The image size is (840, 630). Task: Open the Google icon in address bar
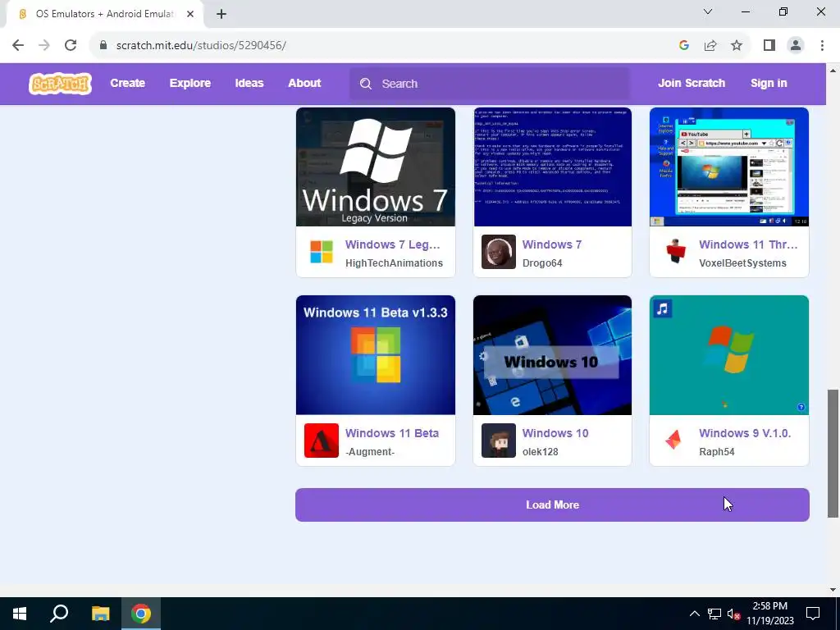[683, 45]
